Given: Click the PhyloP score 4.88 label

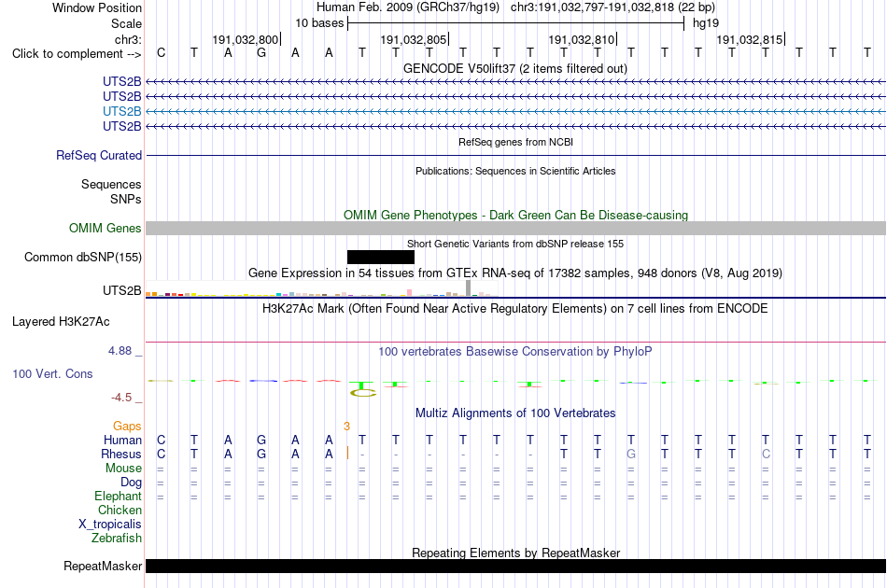Looking at the screenshot, I should [x=120, y=351].
